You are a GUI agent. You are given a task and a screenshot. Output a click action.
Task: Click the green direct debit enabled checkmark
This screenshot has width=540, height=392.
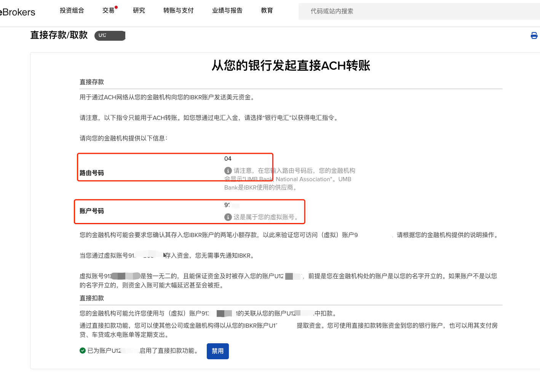click(83, 351)
